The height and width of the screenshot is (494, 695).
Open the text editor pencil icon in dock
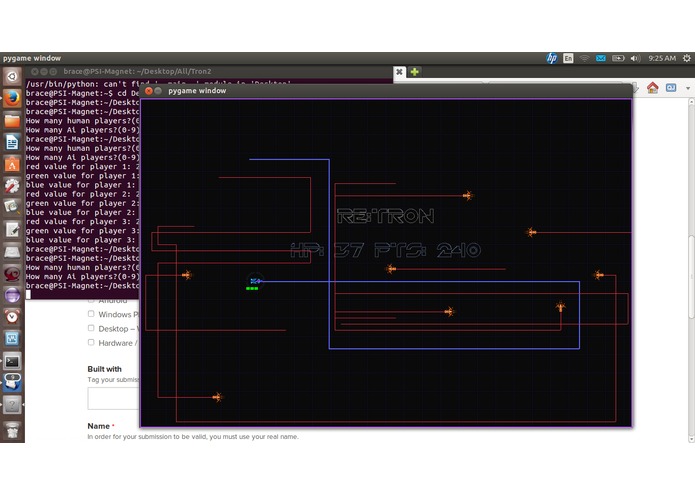coord(12,229)
